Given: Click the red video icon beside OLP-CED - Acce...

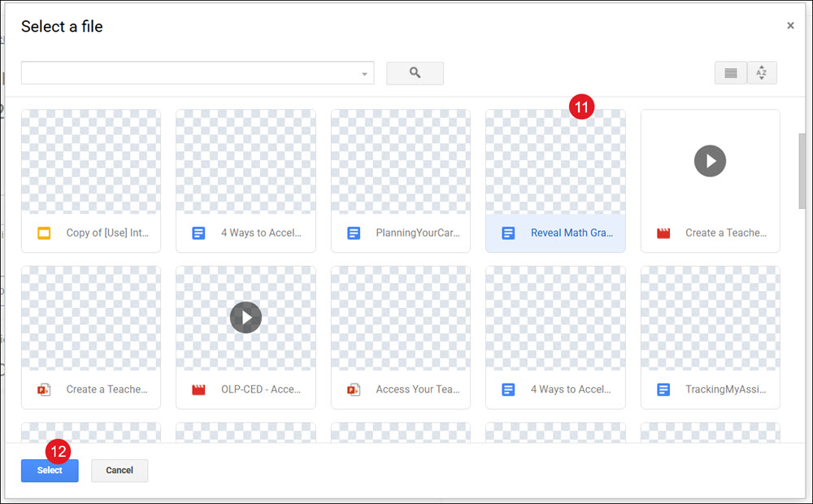Looking at the screenshot, I should click(x=198, y=389).
